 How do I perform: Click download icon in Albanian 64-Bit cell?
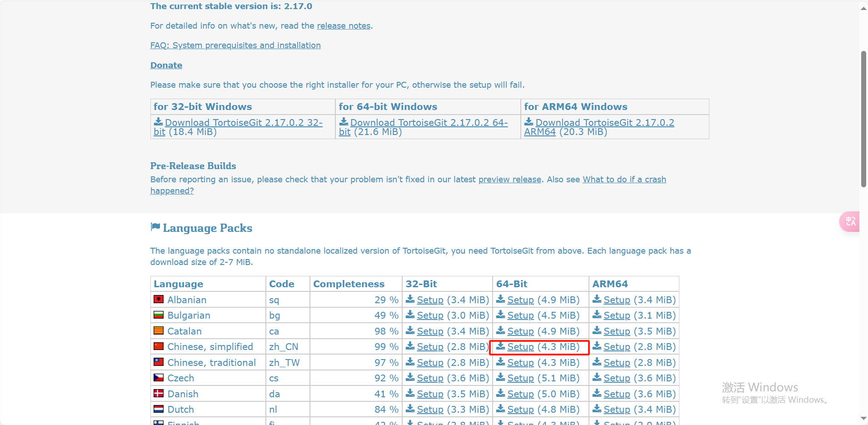point(501,299)
